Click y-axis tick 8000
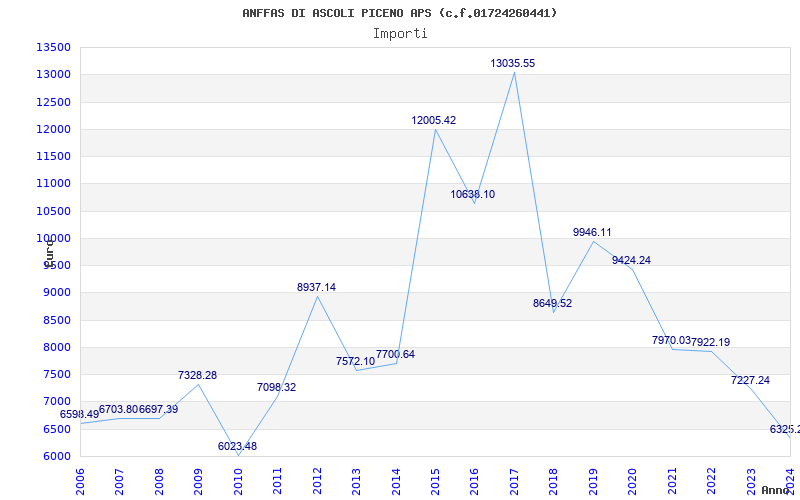 [56, 347]
